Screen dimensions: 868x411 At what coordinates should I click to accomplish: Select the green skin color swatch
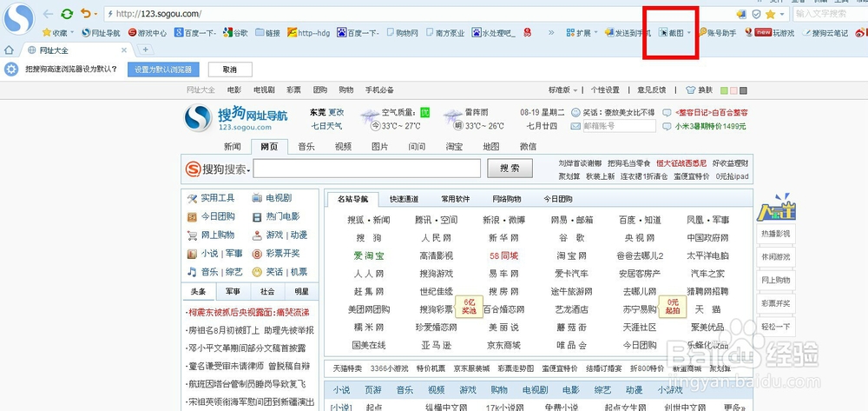tap(725, 90)
